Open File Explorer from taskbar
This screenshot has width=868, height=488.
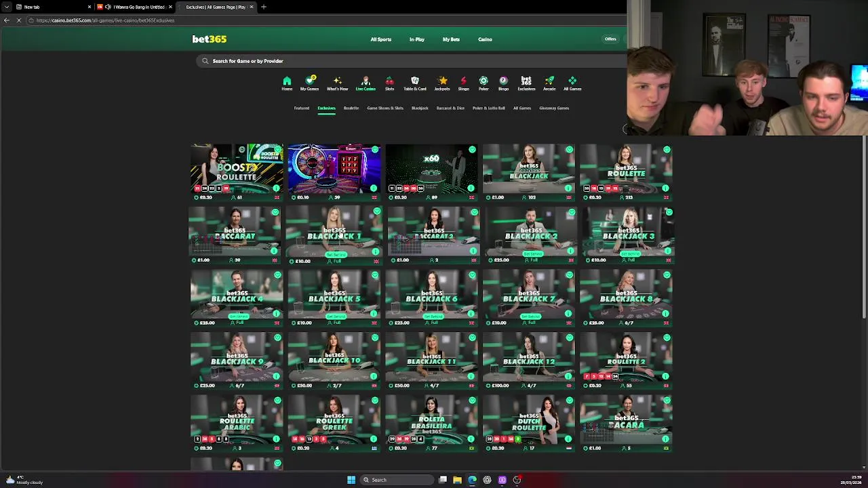pos(457,480)
